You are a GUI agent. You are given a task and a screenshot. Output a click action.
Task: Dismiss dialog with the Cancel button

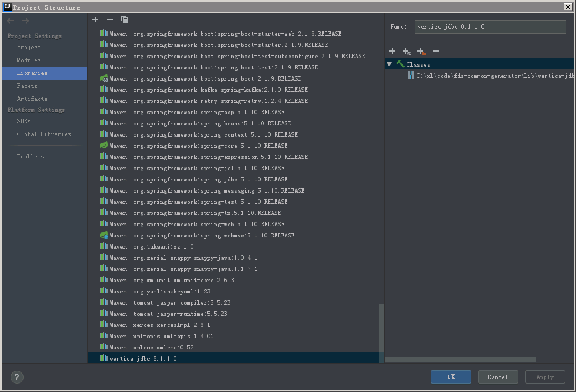(498, 377)
